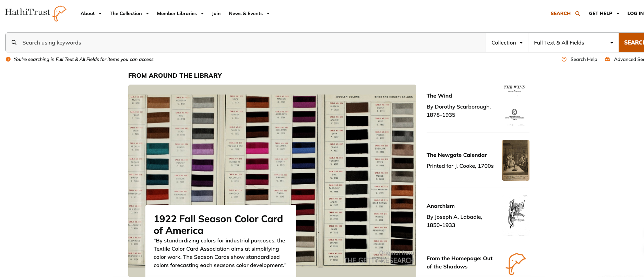
Task: Open the 1922 Fall Season Color Card title
Action: 218,225
